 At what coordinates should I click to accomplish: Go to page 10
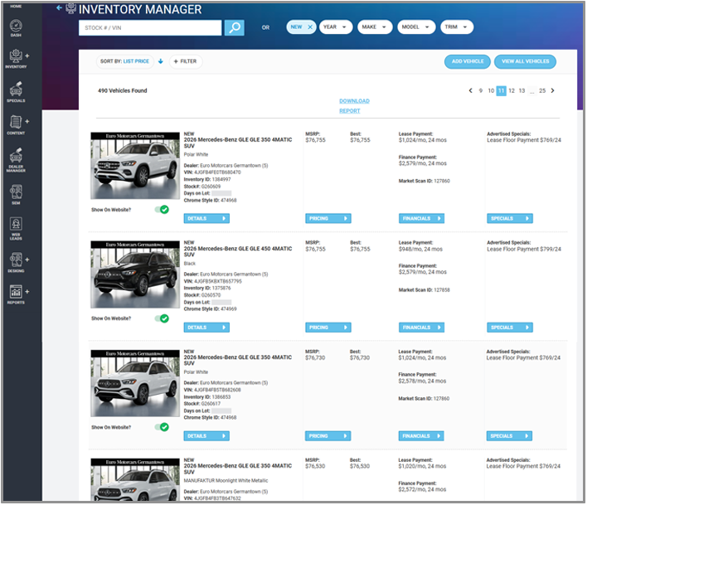tap(491, 90)
